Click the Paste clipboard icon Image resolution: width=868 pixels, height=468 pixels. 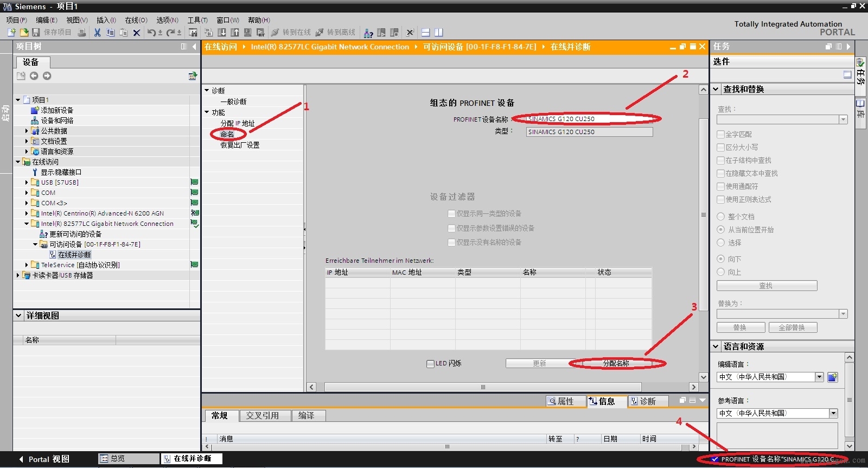pyautogui.click(x=124, y=33)
